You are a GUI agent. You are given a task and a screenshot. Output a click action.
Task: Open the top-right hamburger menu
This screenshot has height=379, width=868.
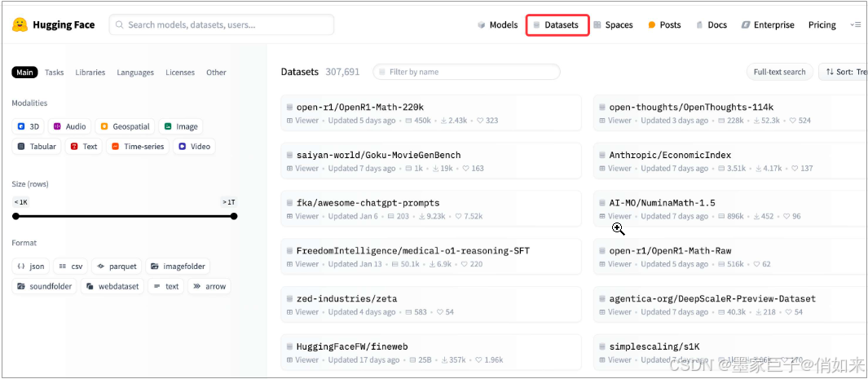pos(855,25)
